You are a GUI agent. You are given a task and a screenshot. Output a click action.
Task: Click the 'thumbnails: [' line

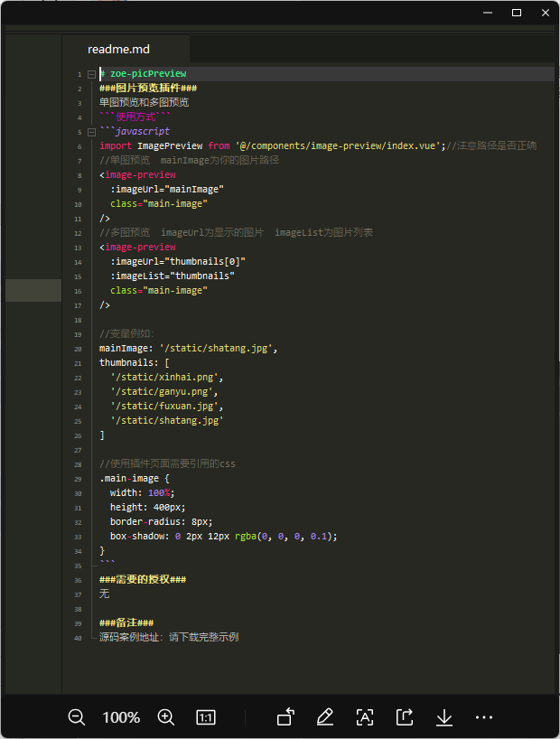point(135,362)
